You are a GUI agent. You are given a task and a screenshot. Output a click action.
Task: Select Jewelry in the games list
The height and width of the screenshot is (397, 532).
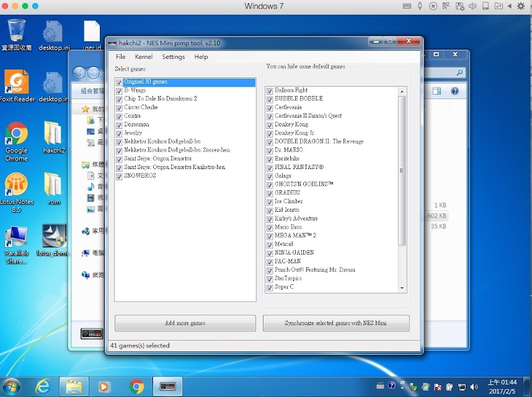(133, 133)
